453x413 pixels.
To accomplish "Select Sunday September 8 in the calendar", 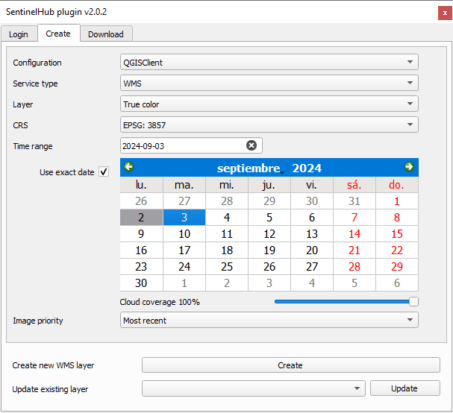I will (397, 217).
